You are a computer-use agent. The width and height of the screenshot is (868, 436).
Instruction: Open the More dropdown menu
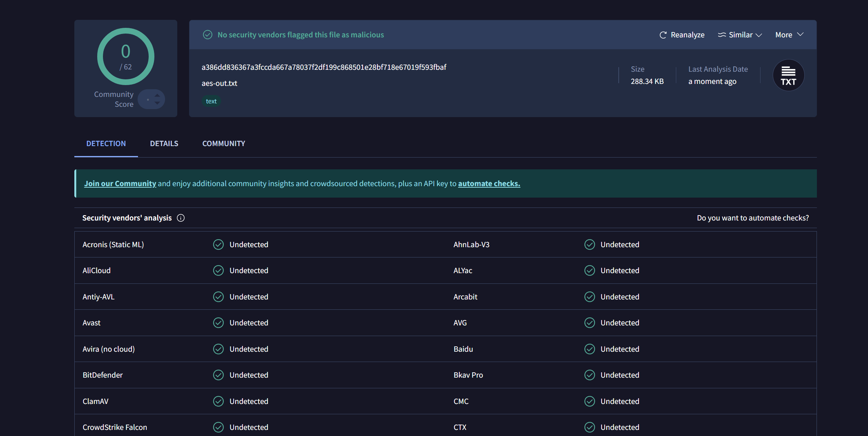789,35
